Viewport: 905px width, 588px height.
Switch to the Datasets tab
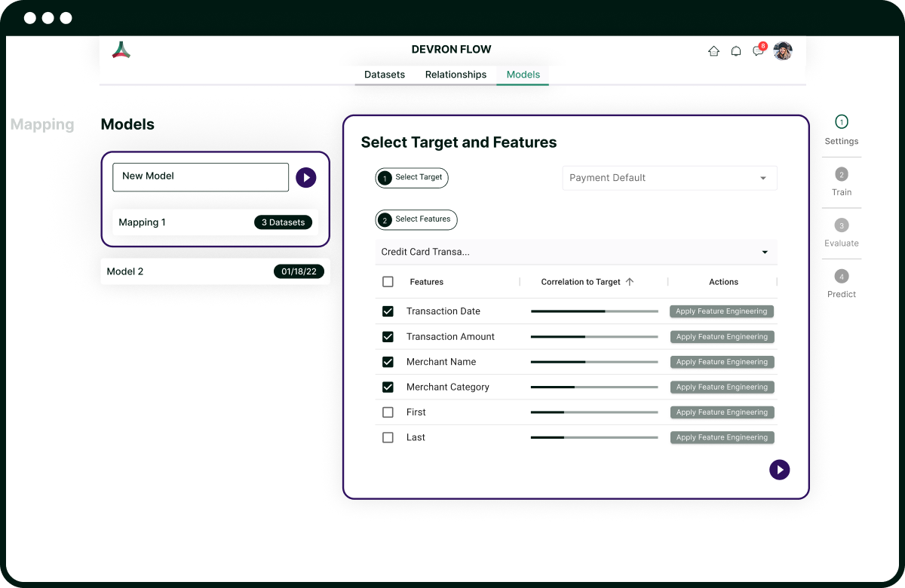click(x=385, y=75)
